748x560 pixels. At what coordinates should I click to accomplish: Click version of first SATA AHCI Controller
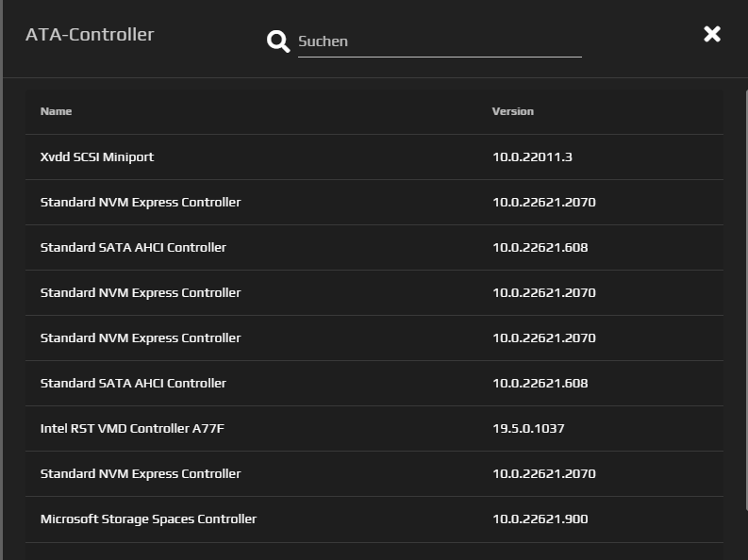tap(540, 247)
